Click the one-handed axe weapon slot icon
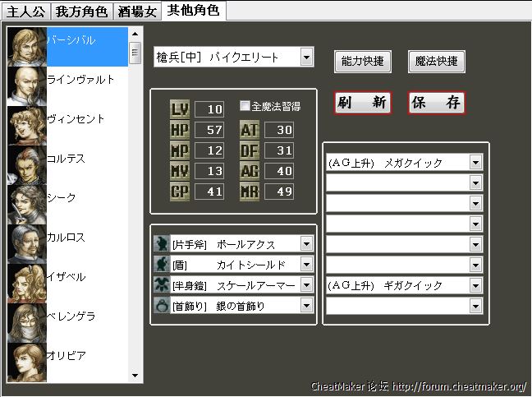532x397 pixels. click(x=161, y=244)
